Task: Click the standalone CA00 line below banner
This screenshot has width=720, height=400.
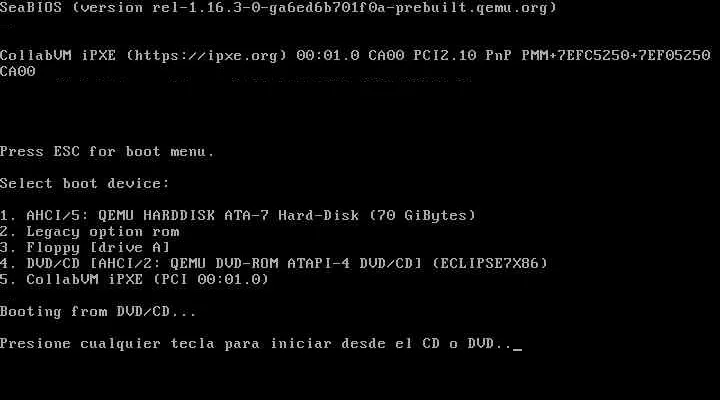Action: [x=17, y=72]
